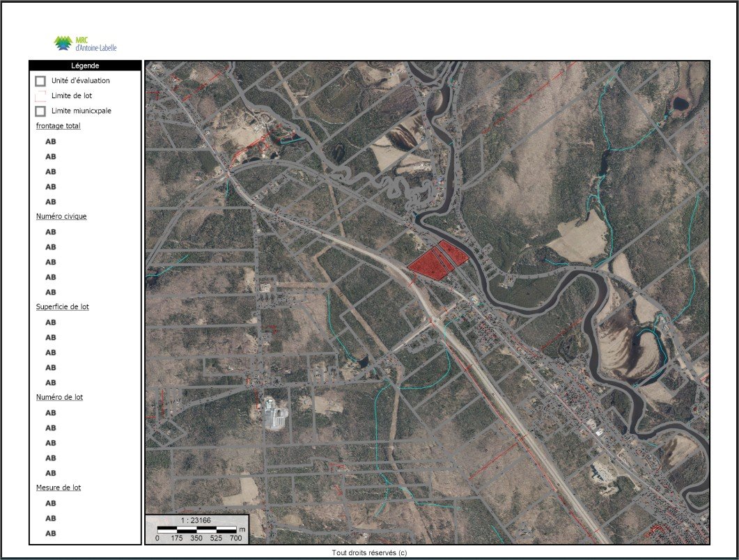Click the Unité d'évaluation square symbol
The width and height of the screenshot is (739, 560).
click(x=40, y=81)
